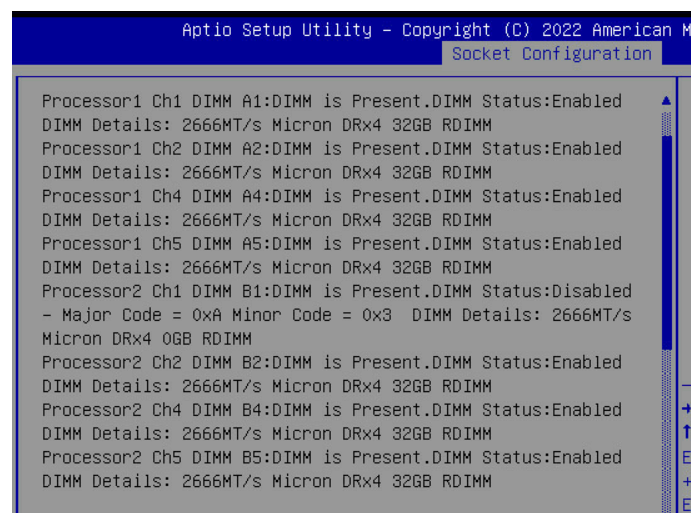This screenshot has width=691, height=513.
Task: Select DIMM Details line under DIMM A4
Action: 266,220
